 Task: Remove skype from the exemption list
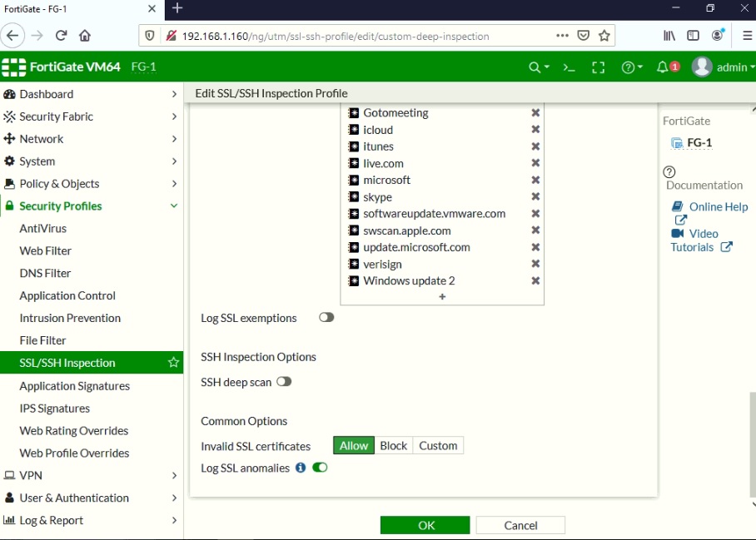click(535, 196)
